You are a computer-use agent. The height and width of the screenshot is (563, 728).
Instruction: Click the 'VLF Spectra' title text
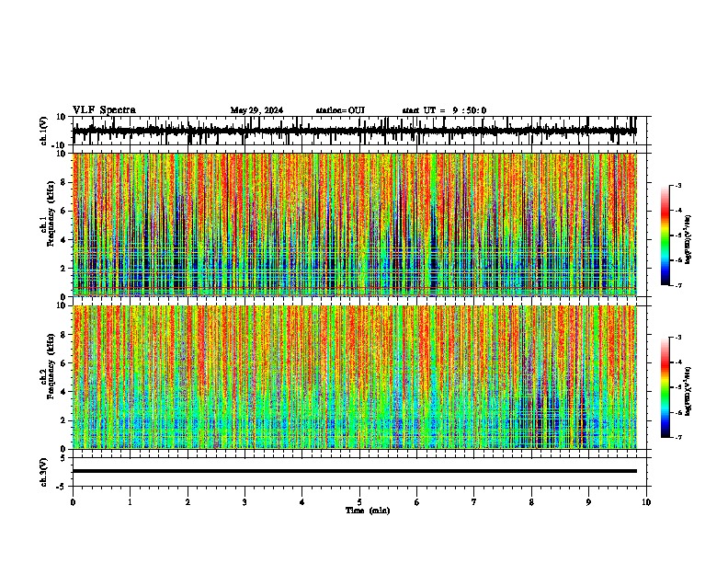point(104,110)
